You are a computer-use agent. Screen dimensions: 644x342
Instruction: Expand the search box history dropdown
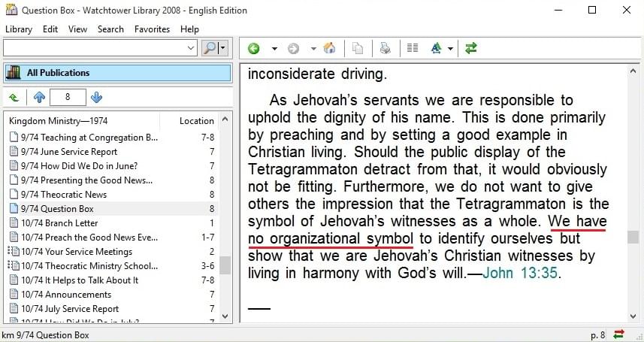pos(191,48)
